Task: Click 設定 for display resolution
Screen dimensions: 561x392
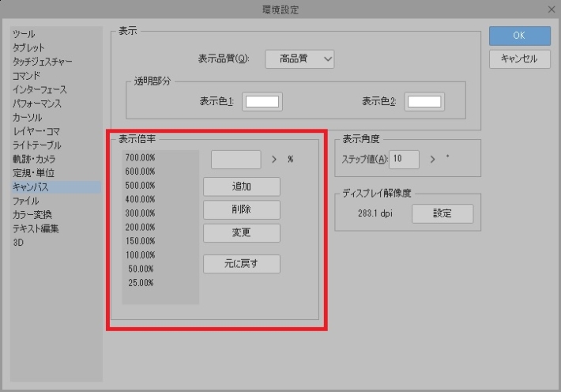Action: pyautogui.click(x=442, y=213)
